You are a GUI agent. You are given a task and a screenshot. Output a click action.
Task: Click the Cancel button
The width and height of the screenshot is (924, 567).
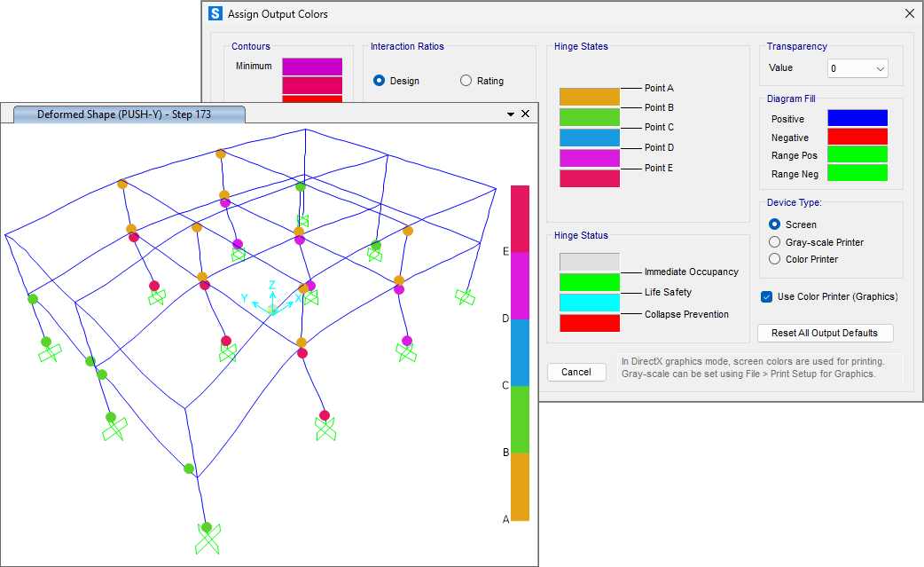click(x=576, y=372)
